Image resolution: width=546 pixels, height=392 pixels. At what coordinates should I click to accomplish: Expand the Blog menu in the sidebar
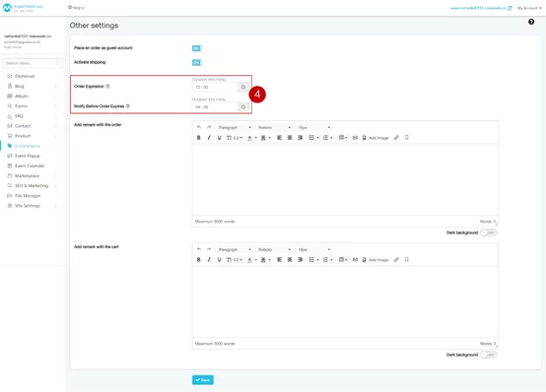(32, 86)
